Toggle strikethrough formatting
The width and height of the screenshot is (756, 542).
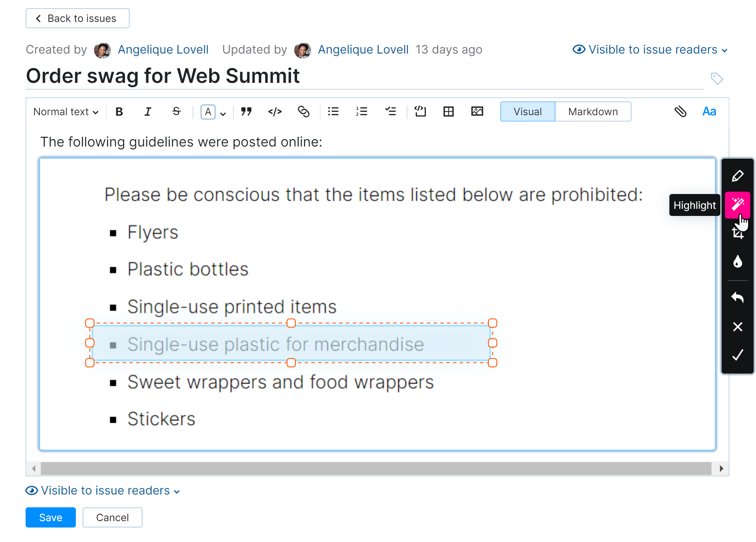[x=176, y=111]
